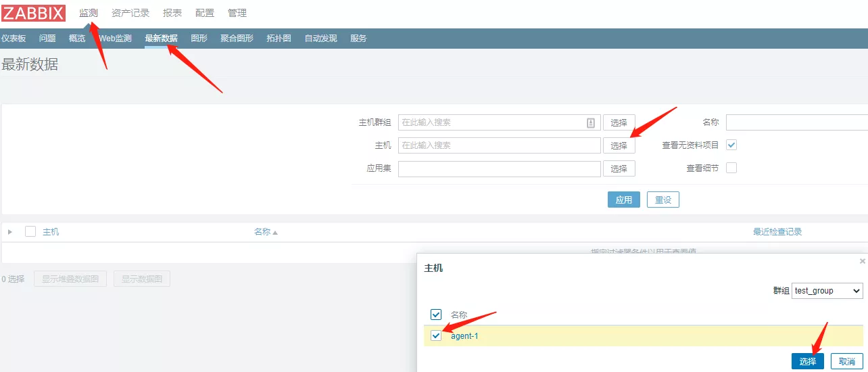The width and height of the screenshot is (868, 372).
Task: Enable the 查看细节 checkbox
Action: [x=731, y=168]
